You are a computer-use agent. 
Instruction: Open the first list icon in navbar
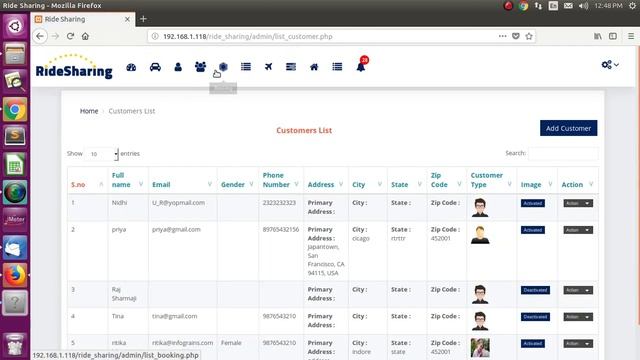coord(246,67)
